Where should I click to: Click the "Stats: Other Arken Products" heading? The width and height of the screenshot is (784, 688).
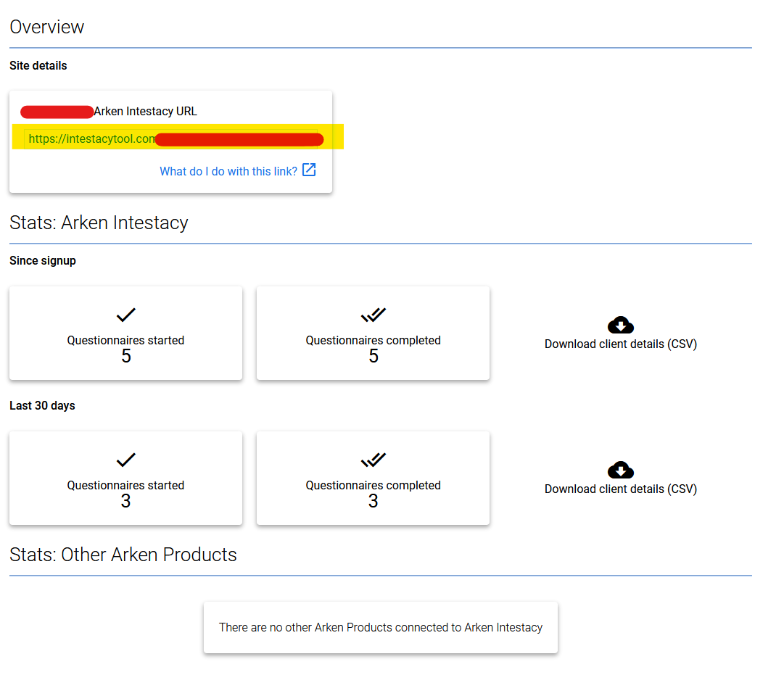click(x=123, y=555)
